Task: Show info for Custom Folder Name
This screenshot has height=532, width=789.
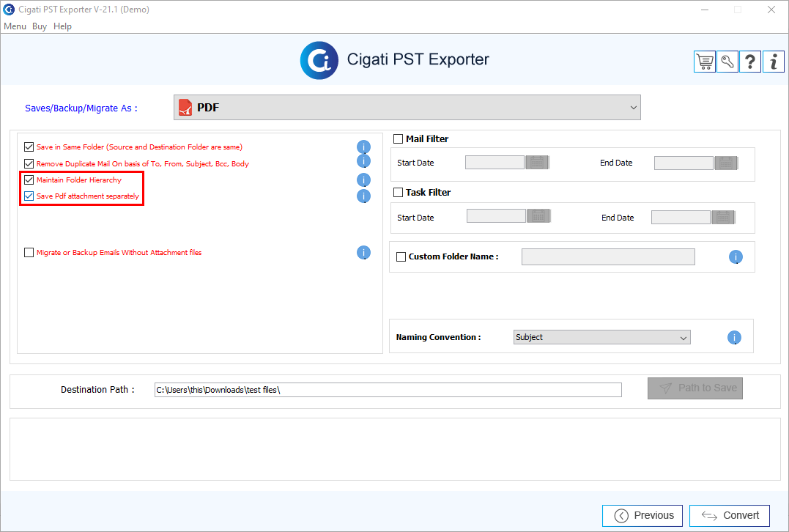Action: [736, 257]
